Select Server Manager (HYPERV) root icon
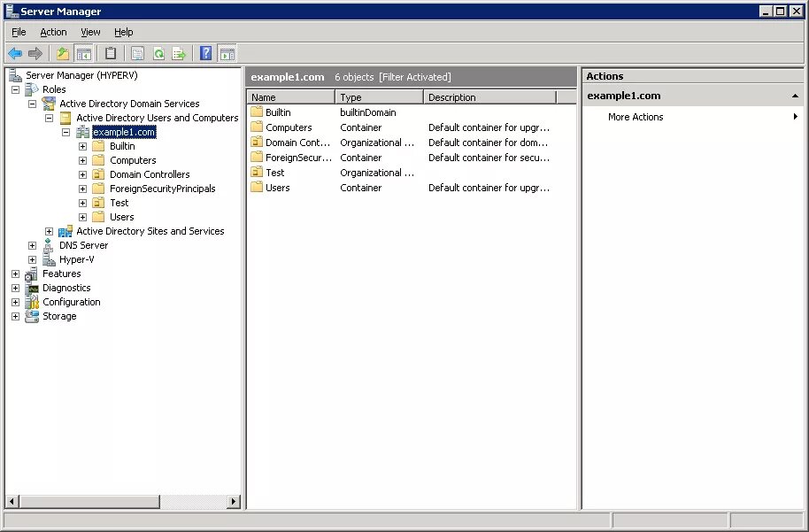Viewport: 809px width, 532px height. (x=15, y=75)
